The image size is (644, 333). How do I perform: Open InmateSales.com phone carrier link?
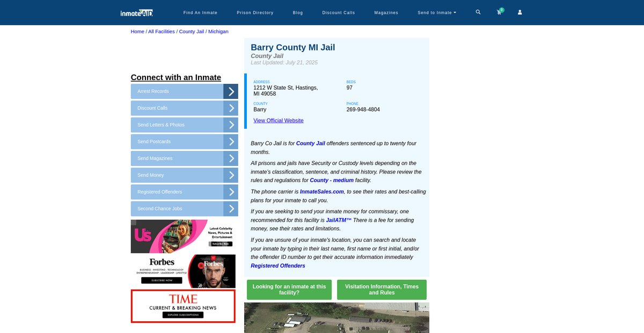coord(322,192)
